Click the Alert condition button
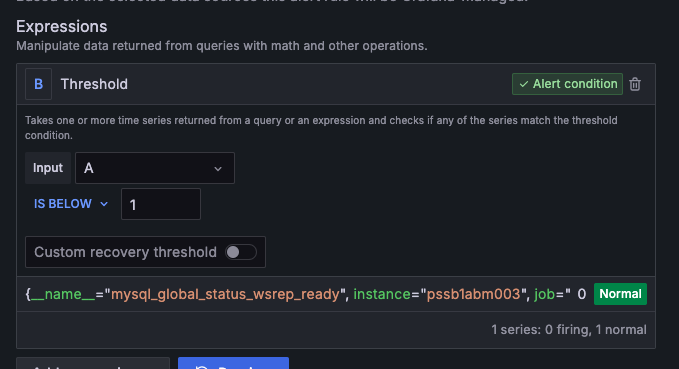Screen dimensions: 679x369 [567, 84]
